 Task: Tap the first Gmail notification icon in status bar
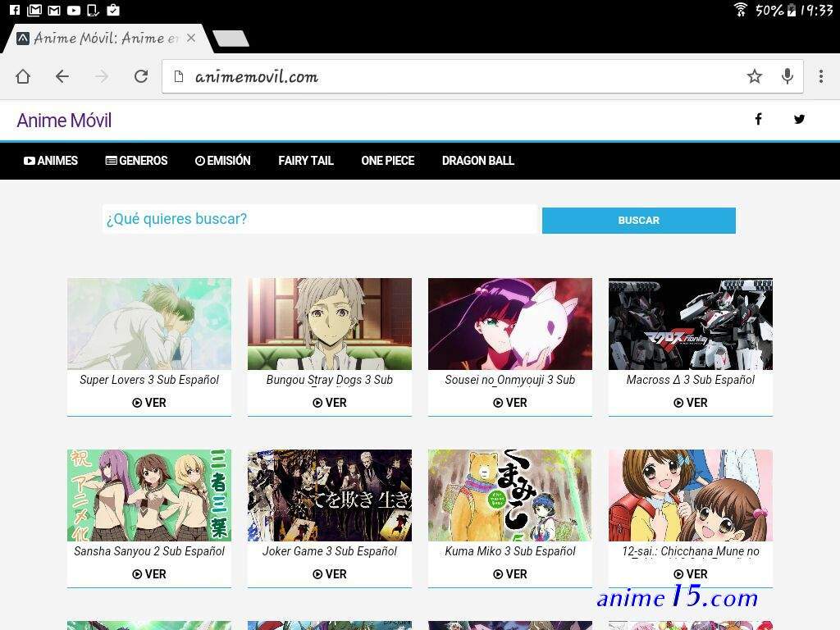pyautogui.click(x=34, y=10)
